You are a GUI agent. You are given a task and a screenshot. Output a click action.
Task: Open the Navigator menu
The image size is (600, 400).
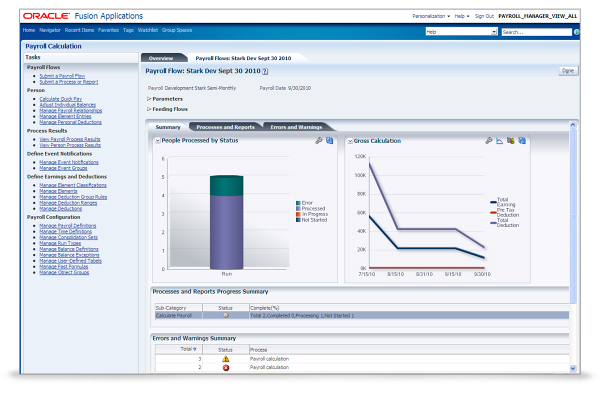click(50, 30)
